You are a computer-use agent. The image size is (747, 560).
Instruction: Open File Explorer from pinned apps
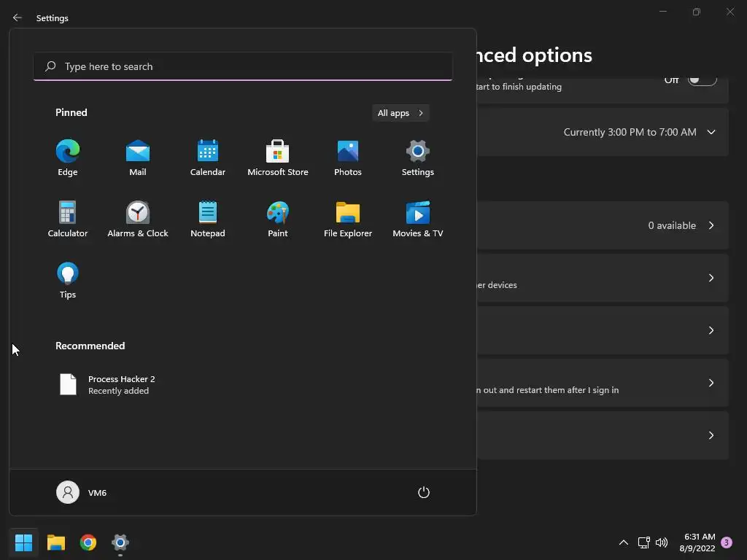point(348,219)
